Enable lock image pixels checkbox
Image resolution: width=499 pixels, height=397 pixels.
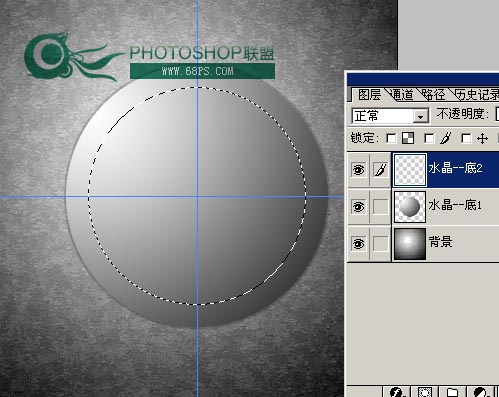[x=429, y=138]
